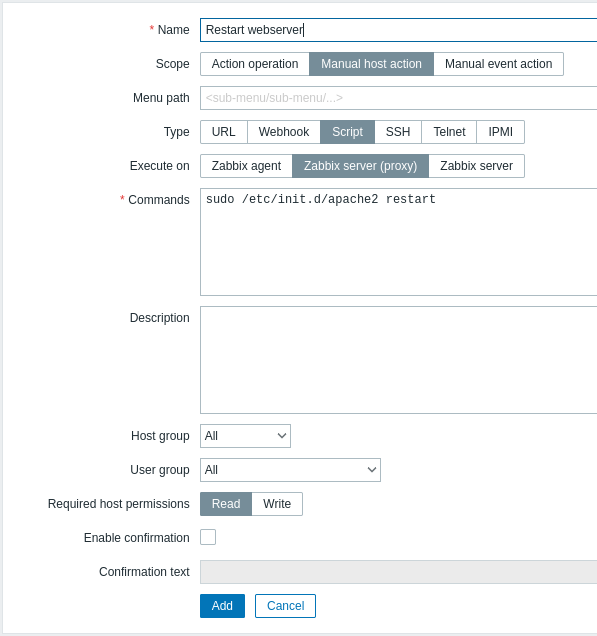Select Read host permission
The image size is (597, 636).
226,504
